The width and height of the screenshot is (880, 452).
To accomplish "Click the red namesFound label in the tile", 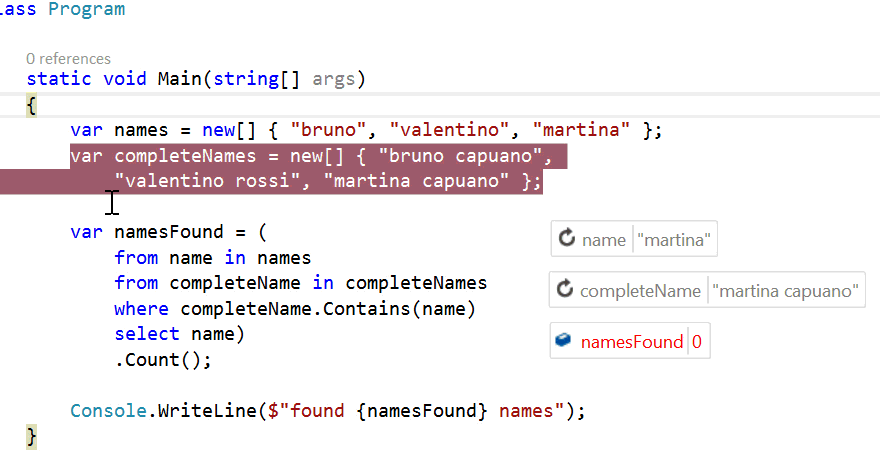I will tap(631, 342).
